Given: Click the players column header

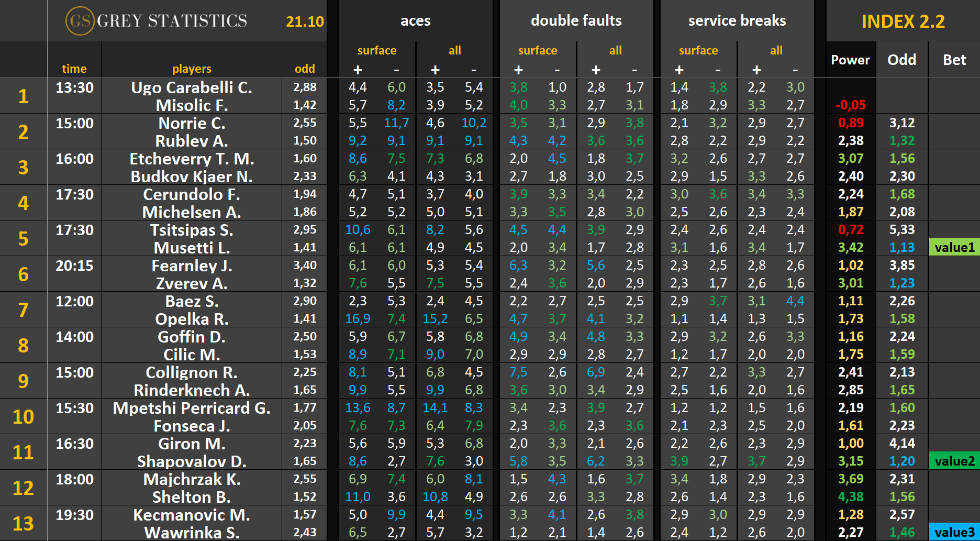Looking at the screenshot, I should click(x=192, y=69).
